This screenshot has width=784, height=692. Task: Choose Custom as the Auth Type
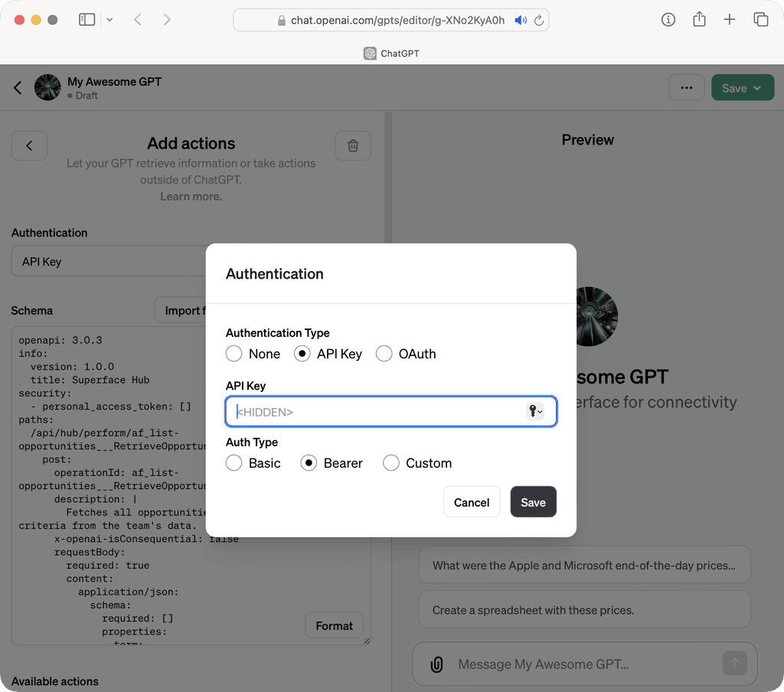coord(390,463)
